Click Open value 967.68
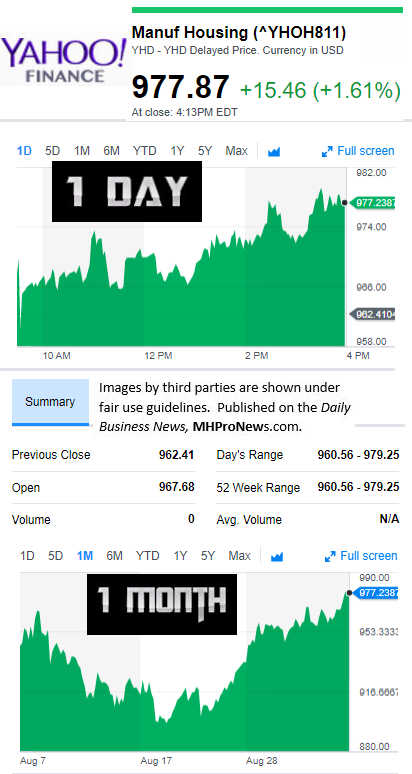This screenshot has height=774, width=412. pyautogui.click(x=177, y=487)
